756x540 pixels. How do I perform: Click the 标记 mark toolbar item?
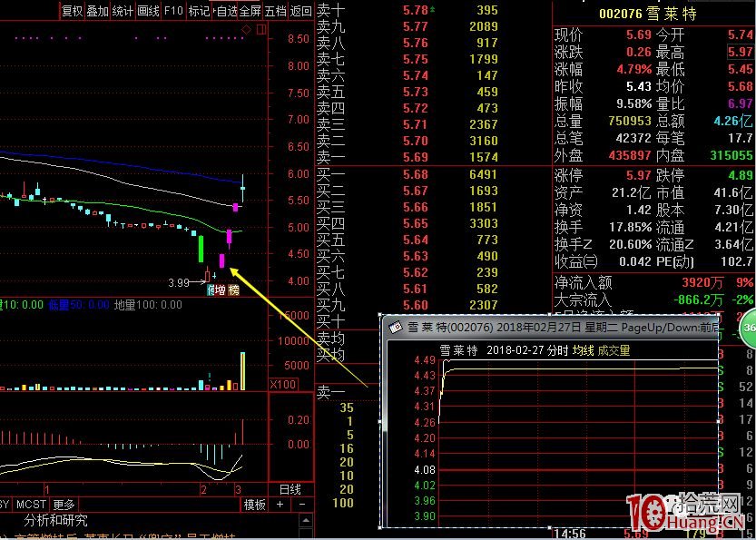tap(199, 11)
